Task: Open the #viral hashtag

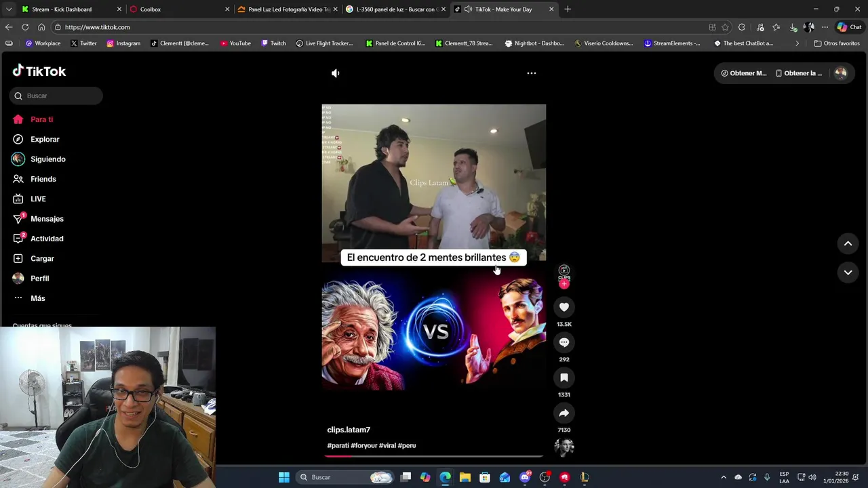Action: click(387, 445)
